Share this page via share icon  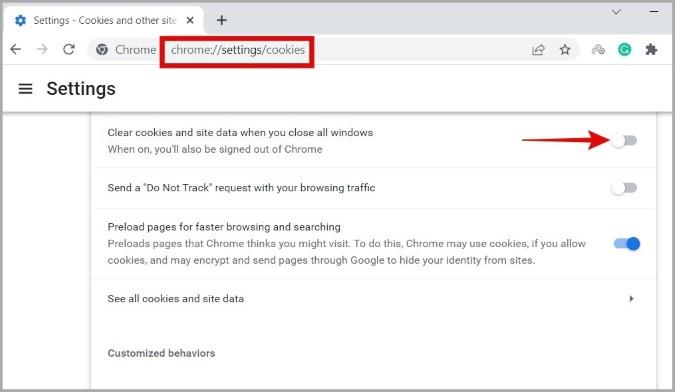coord(538,50)
